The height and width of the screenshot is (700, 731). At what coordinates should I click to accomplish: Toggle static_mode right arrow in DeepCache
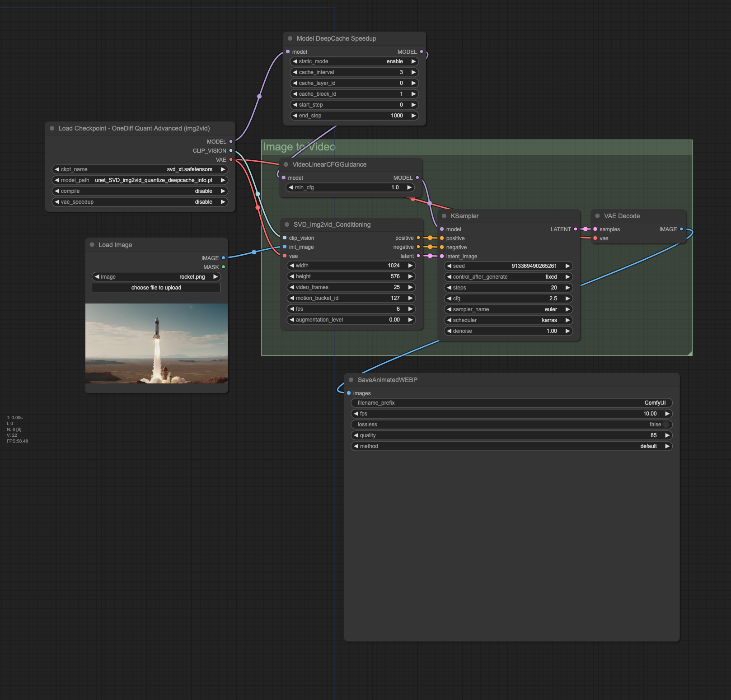coord(413,61)
